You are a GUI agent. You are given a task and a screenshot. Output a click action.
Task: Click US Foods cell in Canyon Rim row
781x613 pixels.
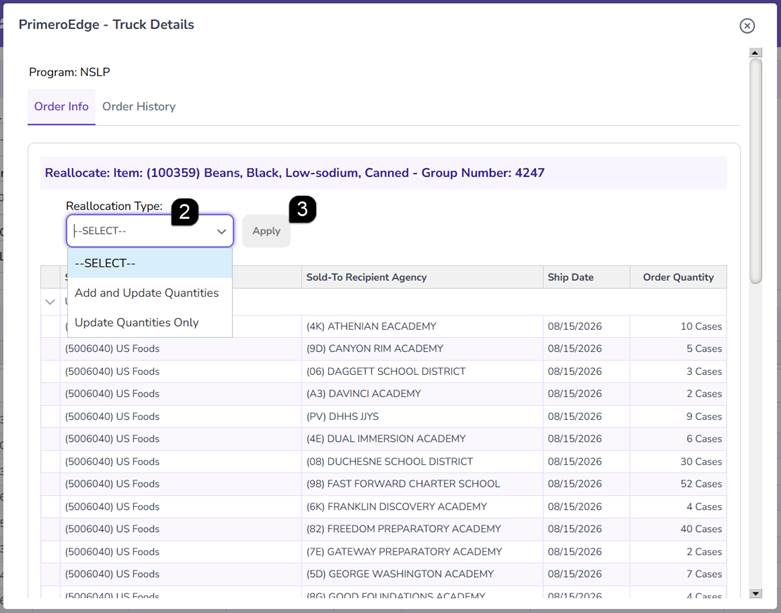(181, 349)
